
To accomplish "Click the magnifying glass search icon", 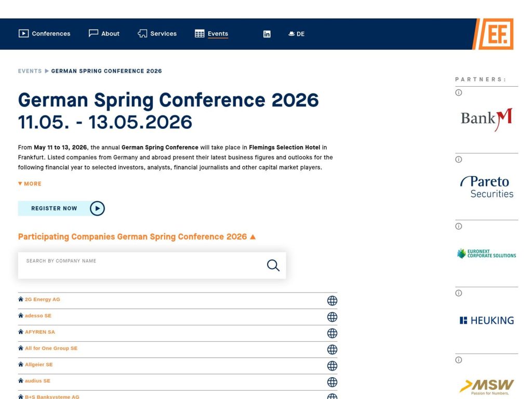I will tap(273, 265).
